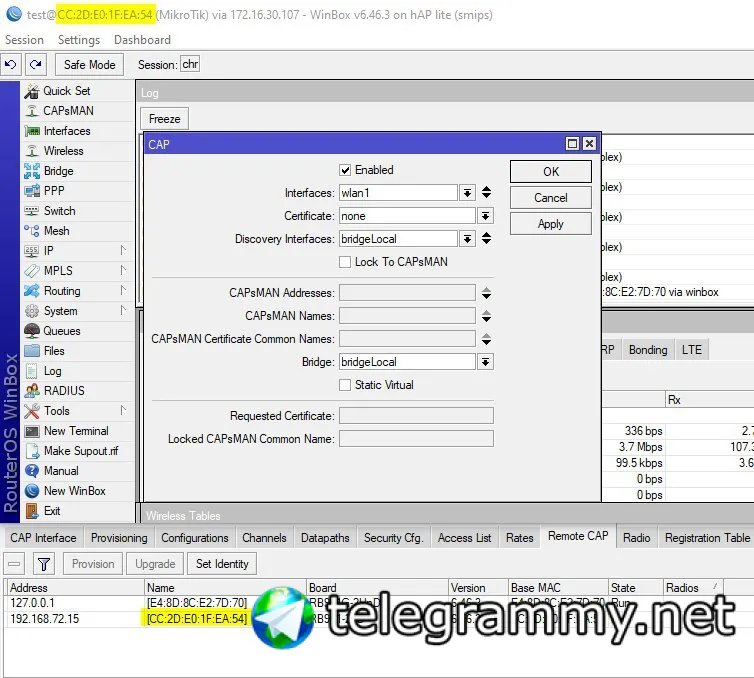The width and height of the screenshot is (754, 678).
Task: Click the Set Identity button
Action: [x=222, y=564]
